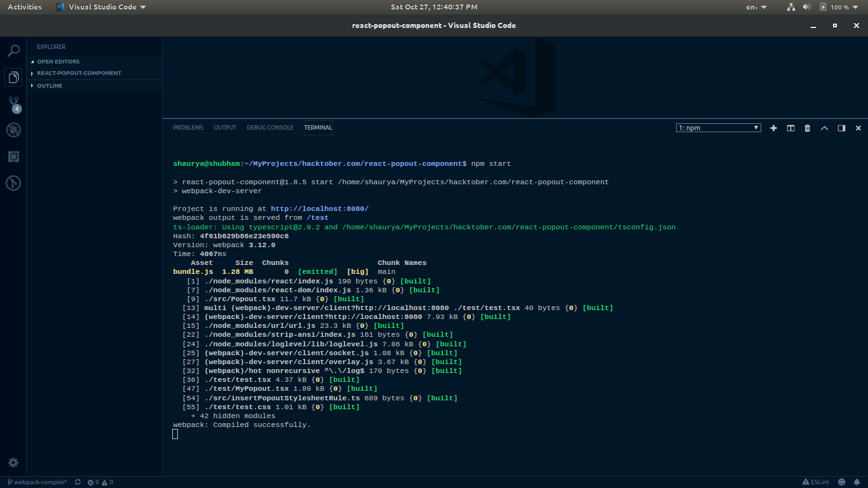Image resolution: width=868 pixels, height=488 pixels.
Task: Expand the REACT-POPOUT-COMPONENT folder section
Action: pyautogui.click(x=94, y=73)
